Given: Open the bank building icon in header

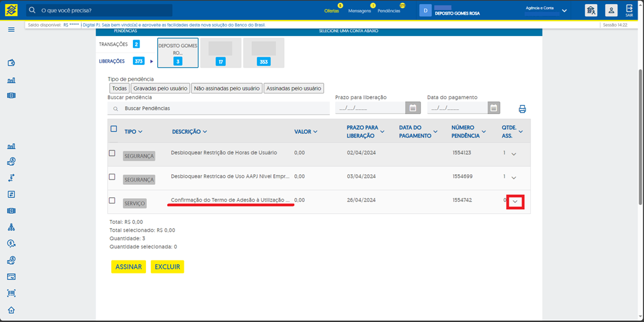Looking at the screenshot, I should point(591,10).
